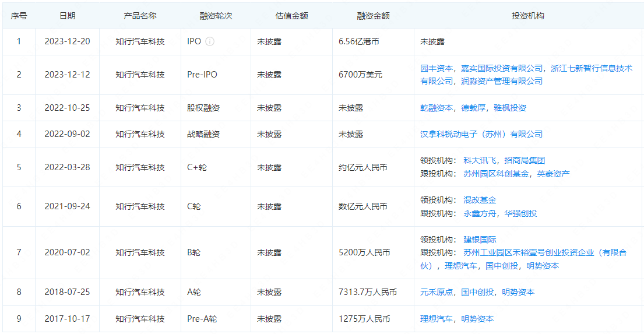644x334 pixels.
Task: Open the 招商局集团 link
Action: coord(525,161)
